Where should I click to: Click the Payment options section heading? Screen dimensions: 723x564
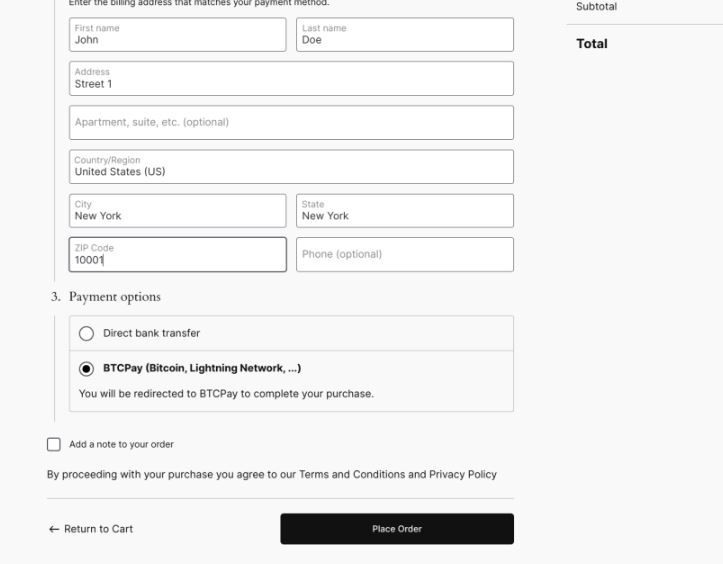tap(115, 297)
